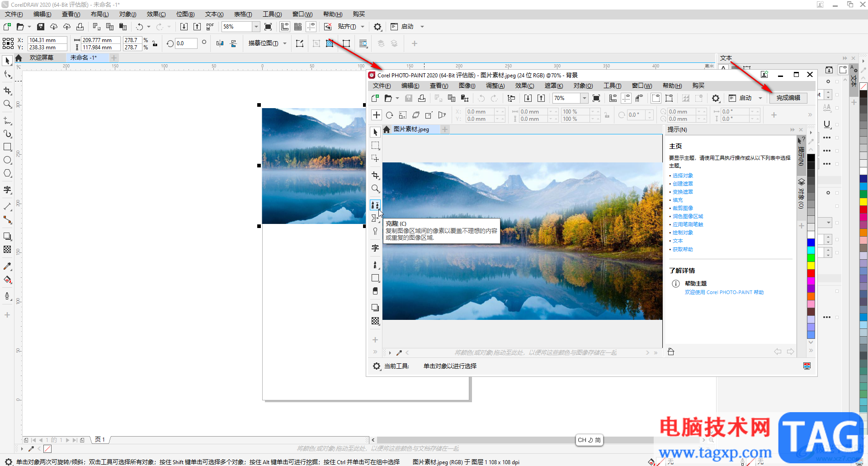The width and height of the screenshot is (868, 466).
Task: Toggle Show Rulers button in CorelDRAW toolbar
Action: [285, 27]
